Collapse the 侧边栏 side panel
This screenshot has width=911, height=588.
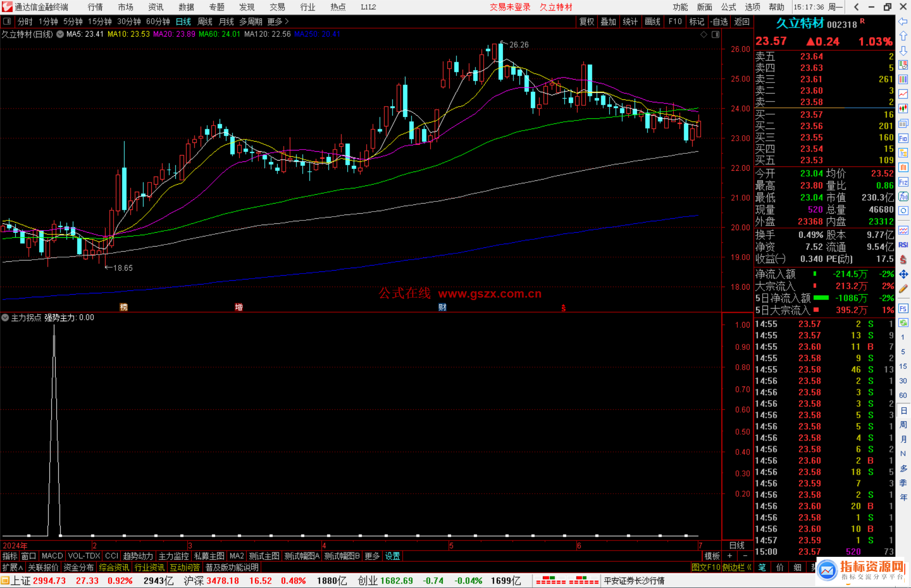click(x=738, y=567)
